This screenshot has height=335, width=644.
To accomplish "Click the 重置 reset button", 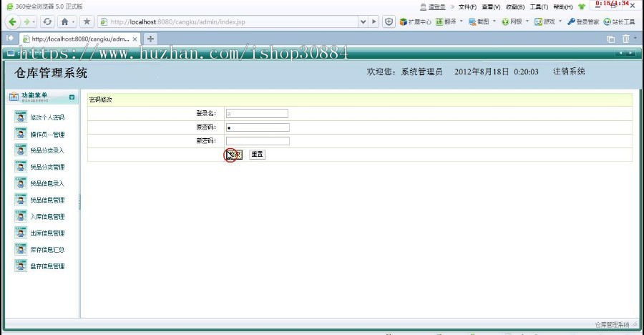I will (257, 155).
